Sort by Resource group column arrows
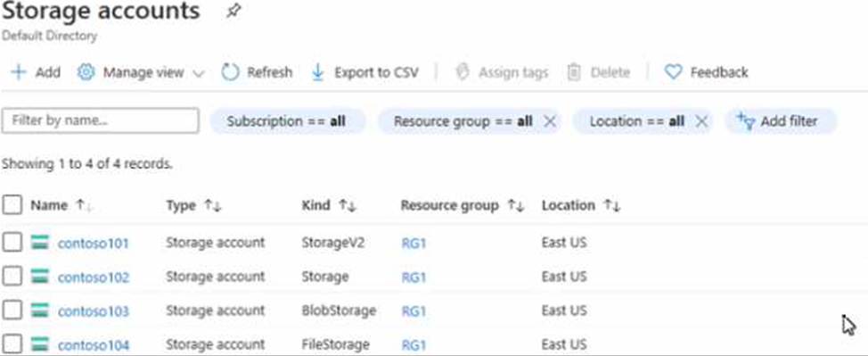 point(516,206)
